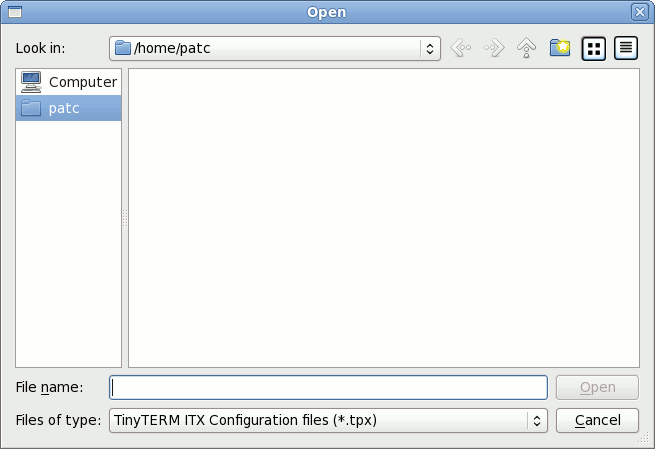Switch to detail view mode
655x449 pixels.
pyautogui.click(x=626, y=48)
